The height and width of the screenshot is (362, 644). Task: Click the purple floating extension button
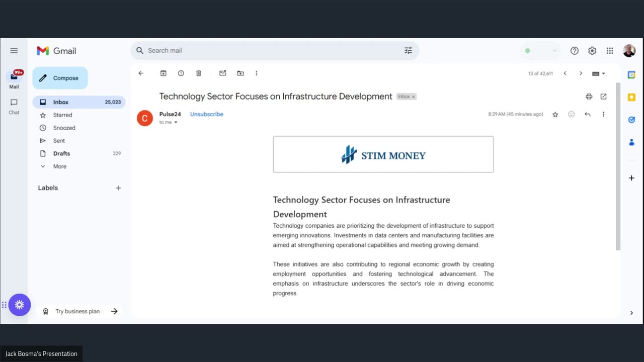click(x=20, y=305)
